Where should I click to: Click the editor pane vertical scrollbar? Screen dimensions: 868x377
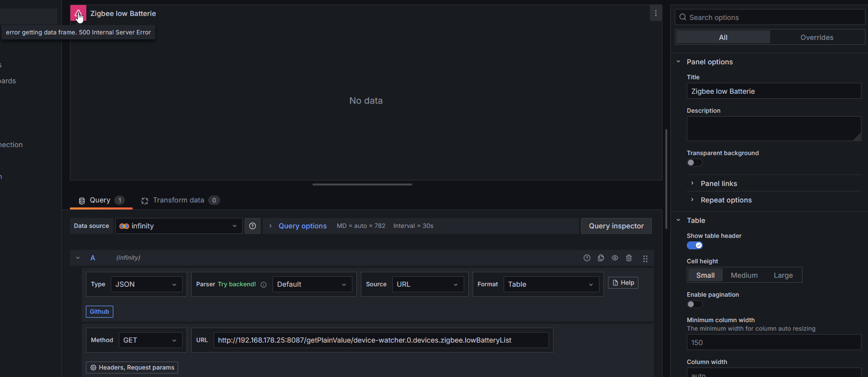pyautogui.click(x=666, y=179)
